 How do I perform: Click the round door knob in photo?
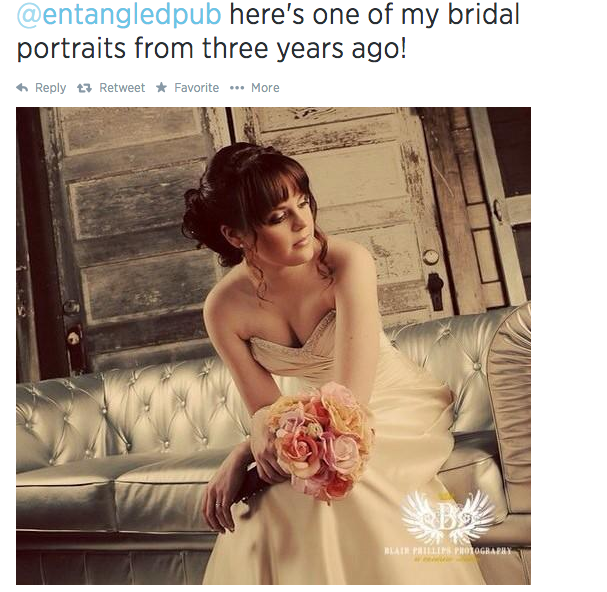click(x=430, y=257)
